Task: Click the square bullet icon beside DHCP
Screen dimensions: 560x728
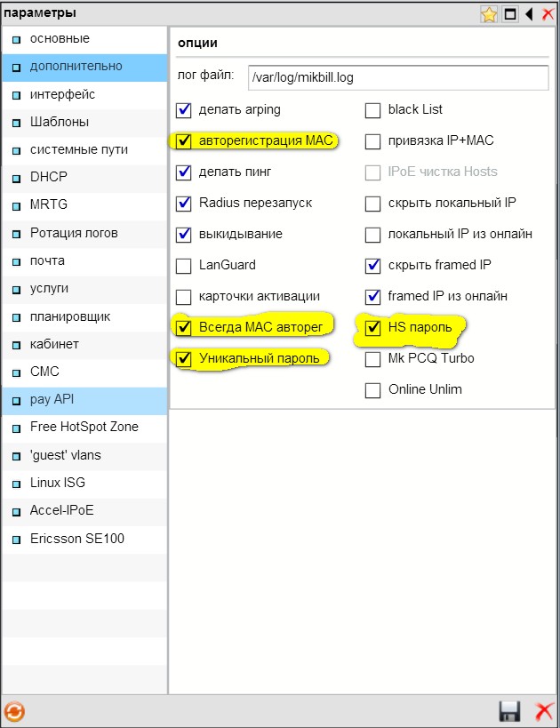Action: pos(16,178)
